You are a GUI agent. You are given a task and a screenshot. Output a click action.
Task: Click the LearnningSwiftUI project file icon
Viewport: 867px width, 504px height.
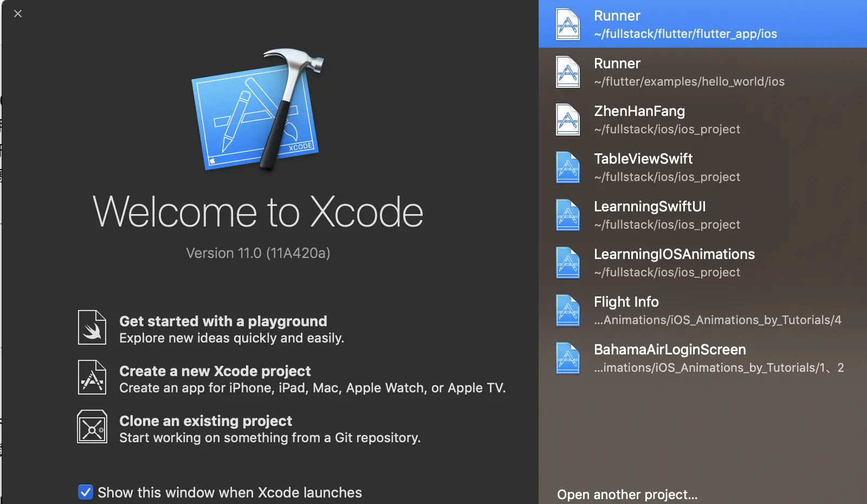(x=568, y=215)
